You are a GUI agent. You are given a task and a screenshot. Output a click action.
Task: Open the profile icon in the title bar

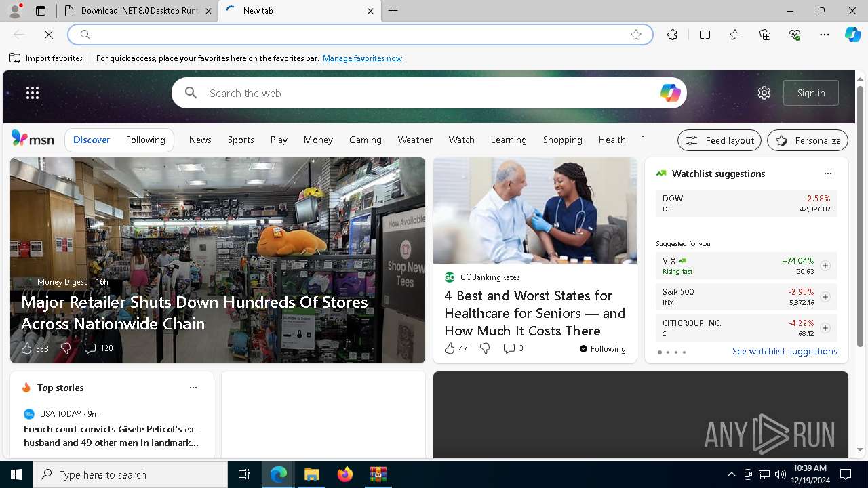pos(15,11)
